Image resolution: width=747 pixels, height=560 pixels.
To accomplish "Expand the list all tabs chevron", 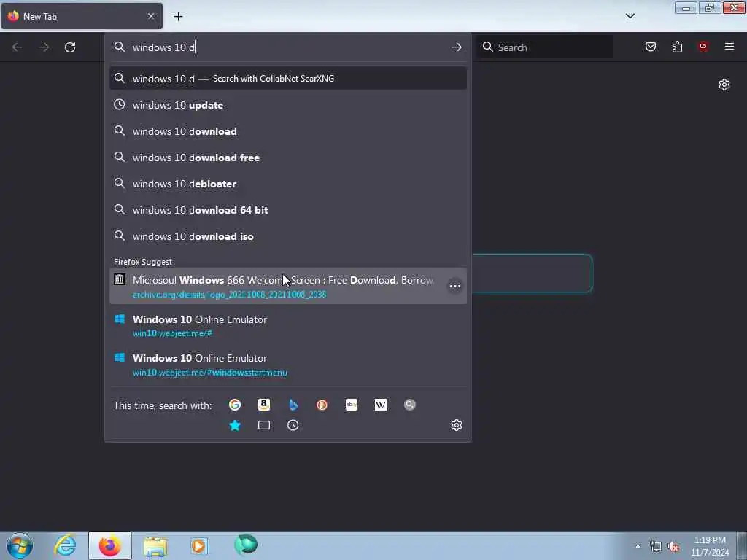I will pos(630,16).
